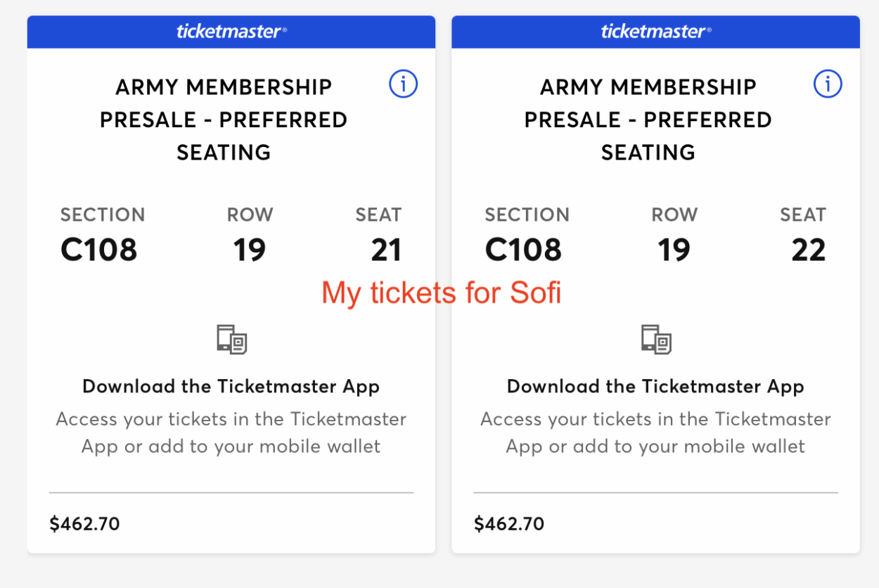
Task: Open details via the circled-i for Seat 22
Action: [x=828, y=84]
